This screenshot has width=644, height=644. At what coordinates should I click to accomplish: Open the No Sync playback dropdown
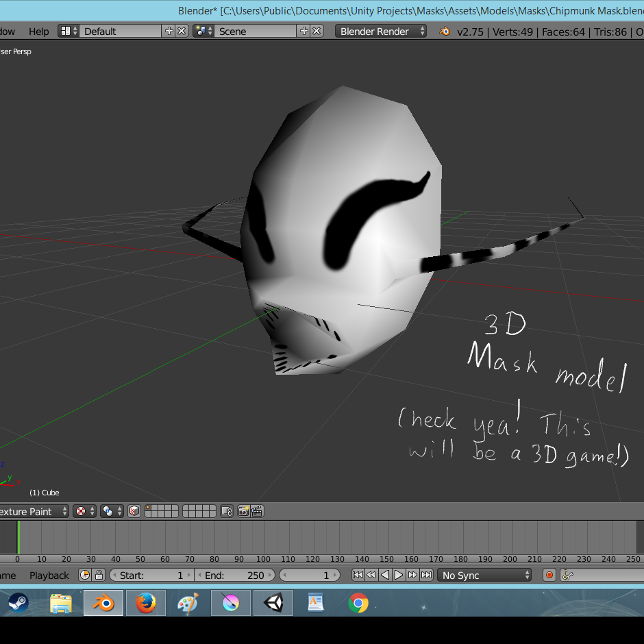pos(485,575)
